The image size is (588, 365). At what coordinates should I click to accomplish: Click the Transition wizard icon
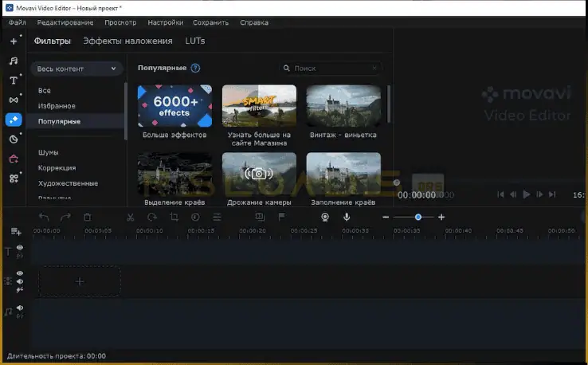[260, 217]
